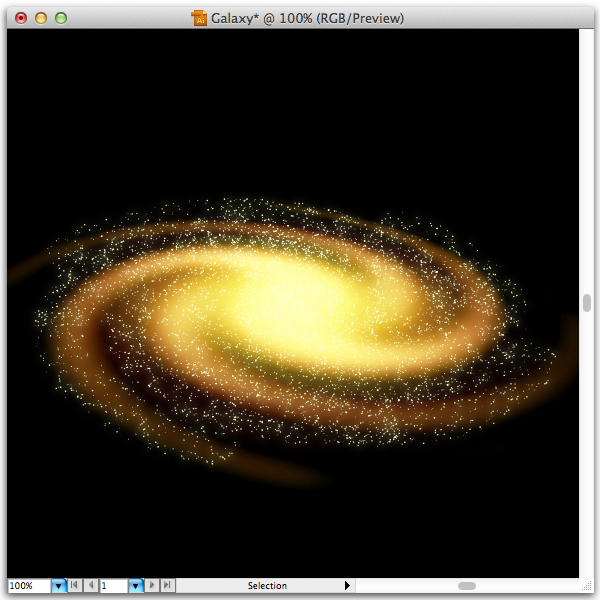The height and width of the screenshot is (600, 600).
Task: Click the Selection status bar text
Action: coord(267,585)
